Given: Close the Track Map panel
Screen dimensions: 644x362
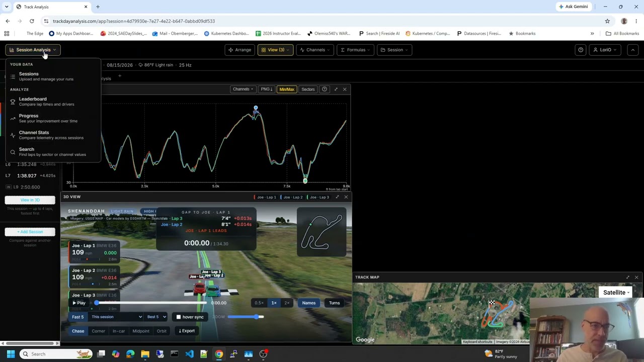Looking at the screenshot, I should [636, 278].
